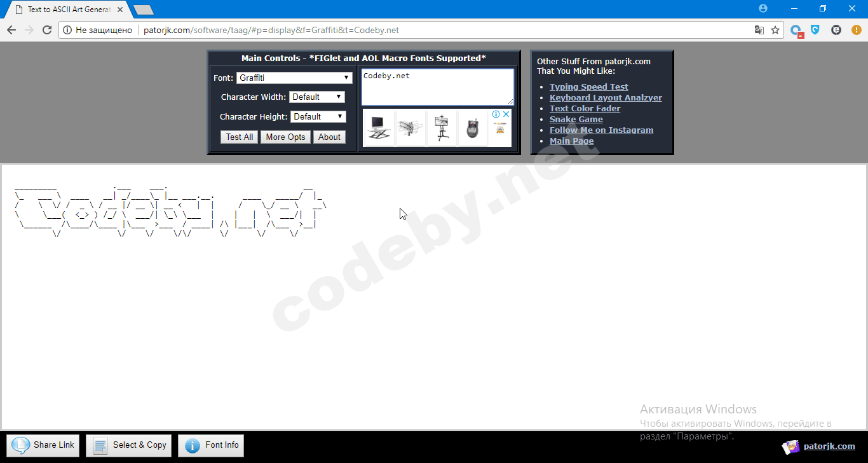Click the laptop stand ad thumbnail
This screenshot has height=463, width=868.
pyautogui.click(x=379, y=128)
